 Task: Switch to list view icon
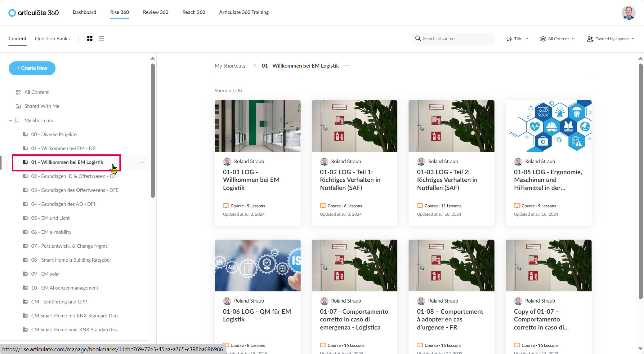coord(101,38)
